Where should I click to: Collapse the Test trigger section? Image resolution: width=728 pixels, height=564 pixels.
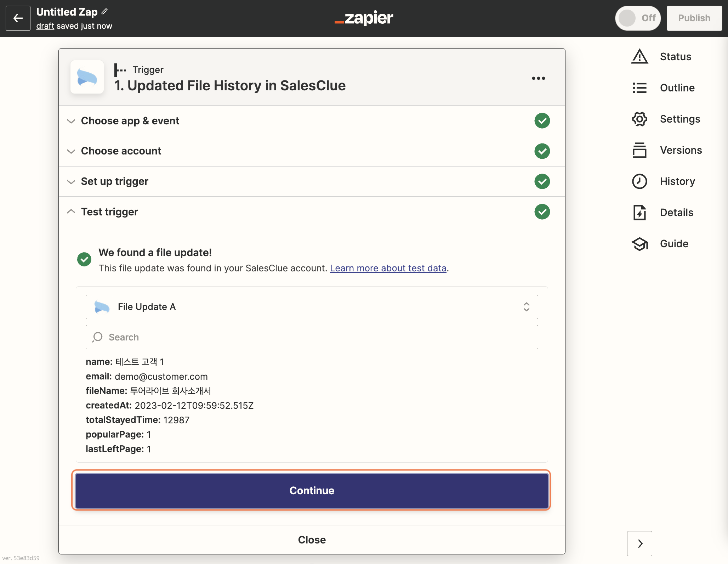[312, 212]
